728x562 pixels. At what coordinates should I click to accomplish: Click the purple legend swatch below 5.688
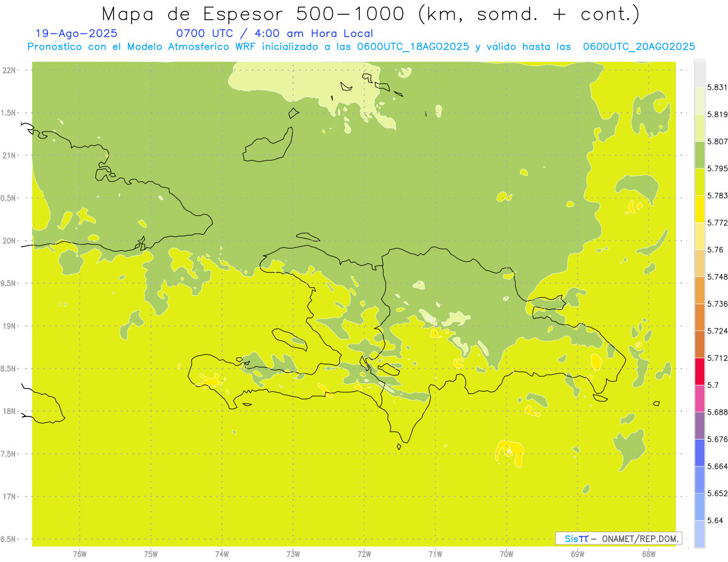[699, 426]
